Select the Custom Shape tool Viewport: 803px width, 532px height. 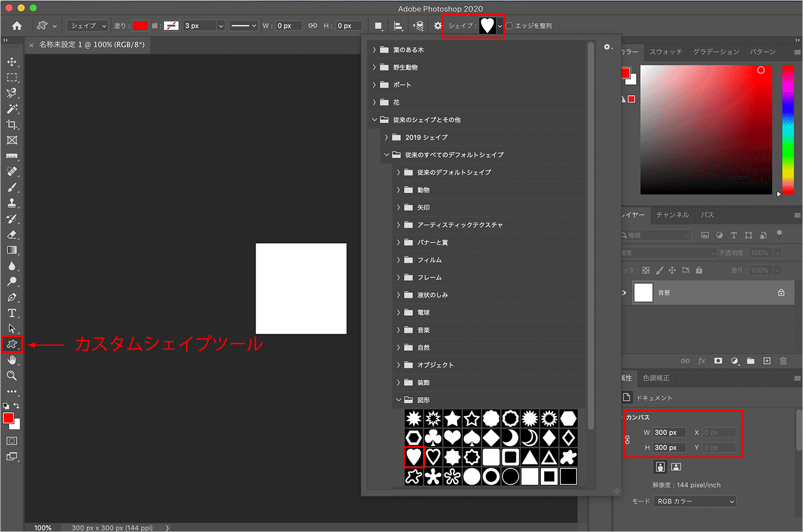click(11, 345)
